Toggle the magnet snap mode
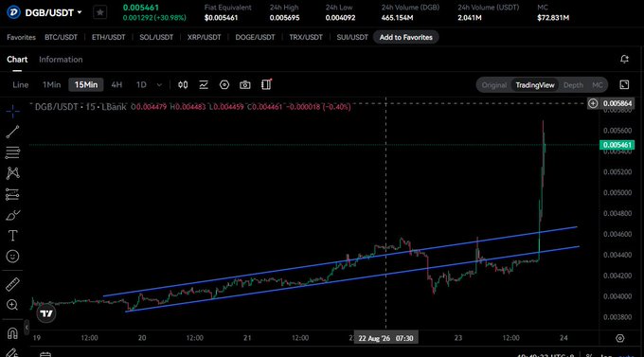This screenshot has height=357, width=644. click(x=12, y=332)
